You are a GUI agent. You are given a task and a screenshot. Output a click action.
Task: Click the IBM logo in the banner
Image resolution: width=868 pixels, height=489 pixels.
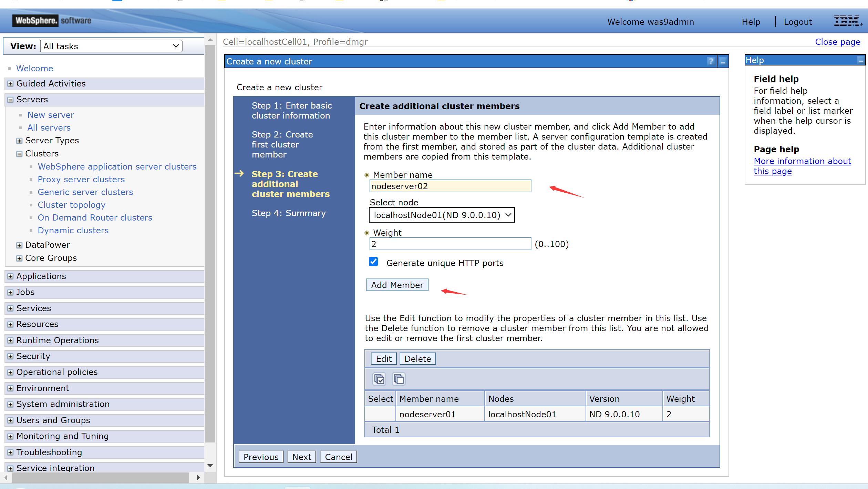848,21
